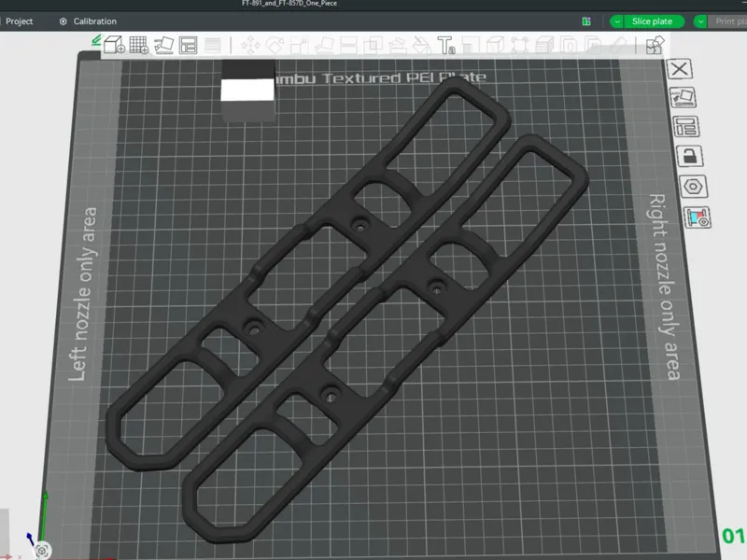Expand the Print plate dropdown arrow
This screenshot has height=560, width=747.
point(701,21)
